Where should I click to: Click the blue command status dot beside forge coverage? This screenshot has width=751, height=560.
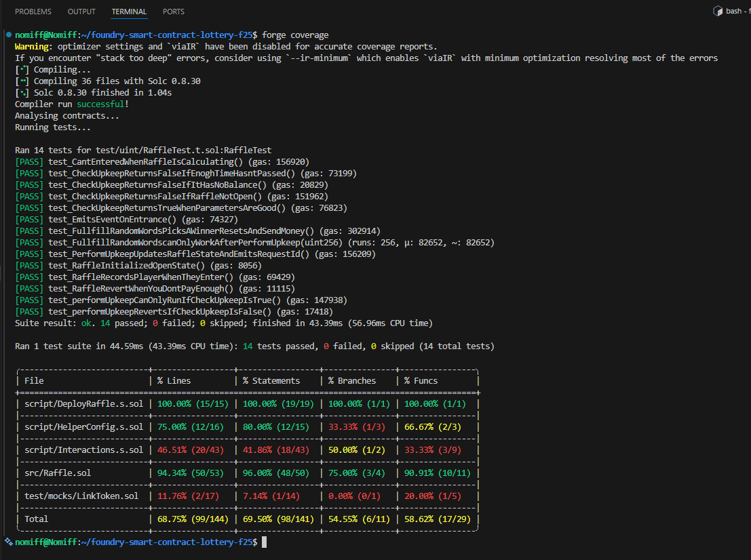(x=9, y=35)
